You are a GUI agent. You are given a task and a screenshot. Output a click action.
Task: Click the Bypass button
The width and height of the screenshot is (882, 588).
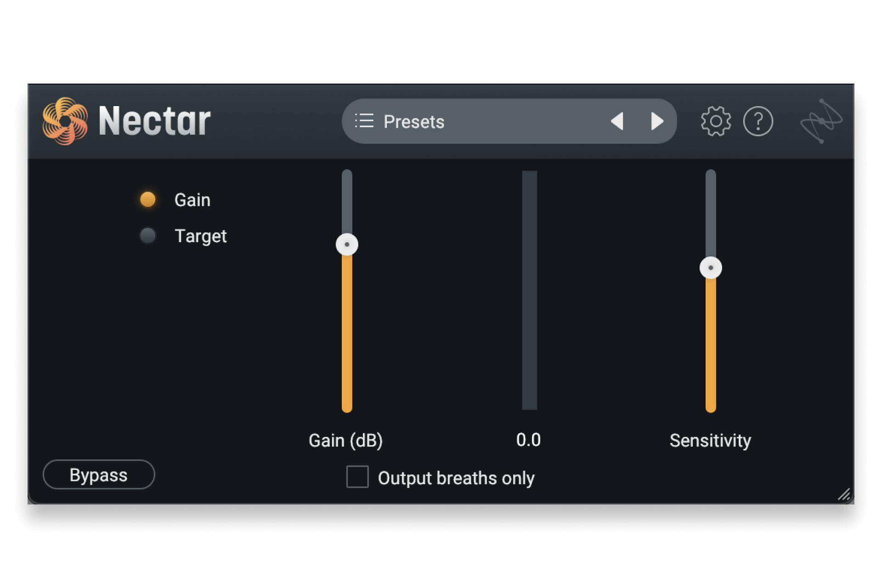coord(99,475)
